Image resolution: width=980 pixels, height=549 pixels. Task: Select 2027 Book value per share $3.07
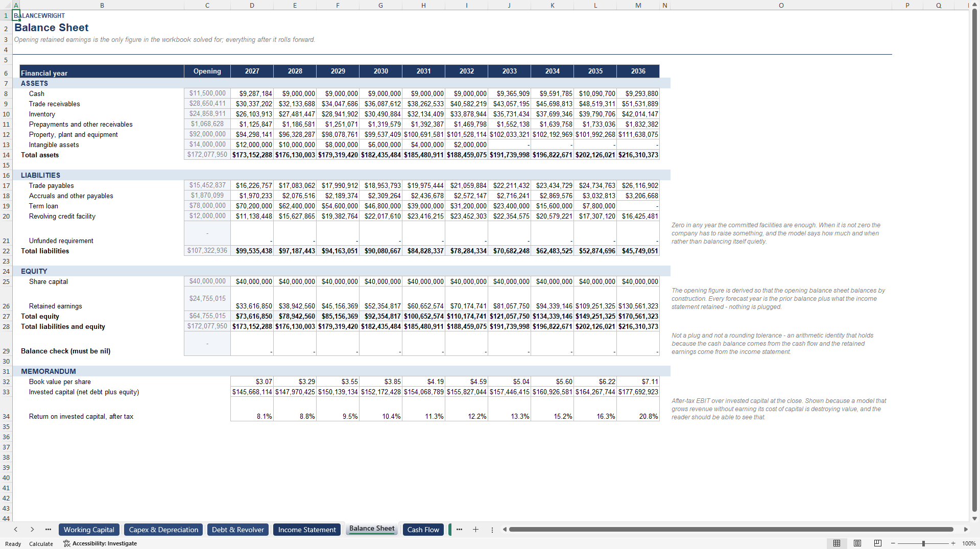coord(252,381)
